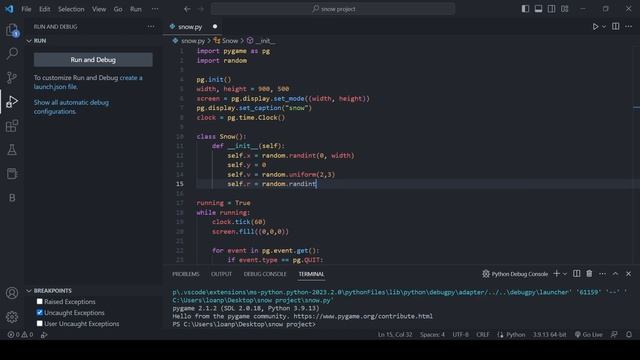Screen dimensions: 640x360
Task: Open the new terminal launch profile dropdown
Action: point(565,274)
